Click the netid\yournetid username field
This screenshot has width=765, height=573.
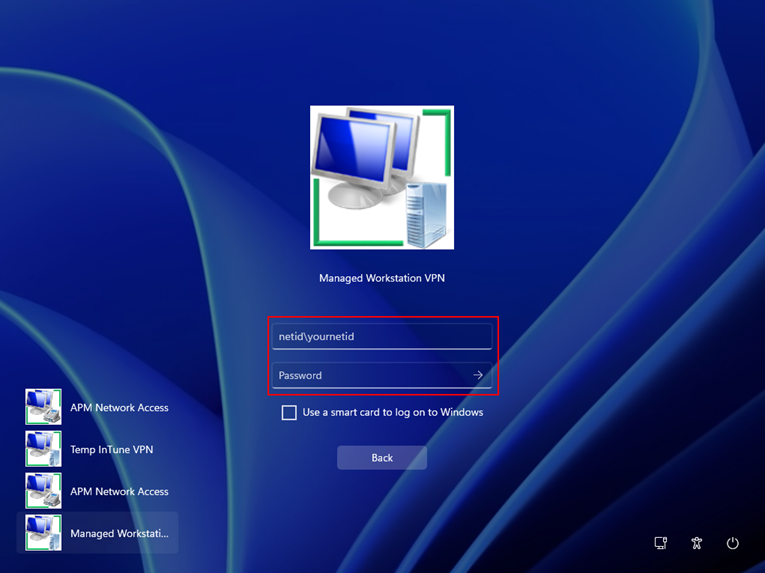(x=382, y=336)
